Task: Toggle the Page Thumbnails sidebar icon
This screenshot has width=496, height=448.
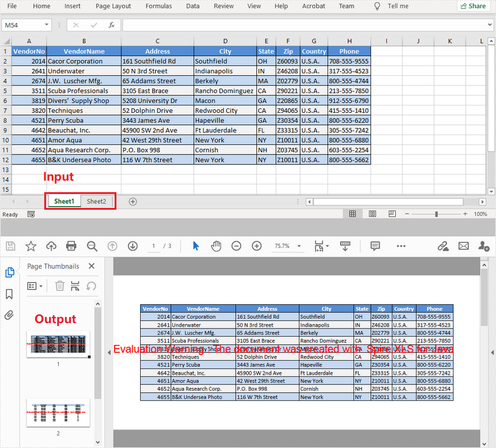Action: (9, 273)
